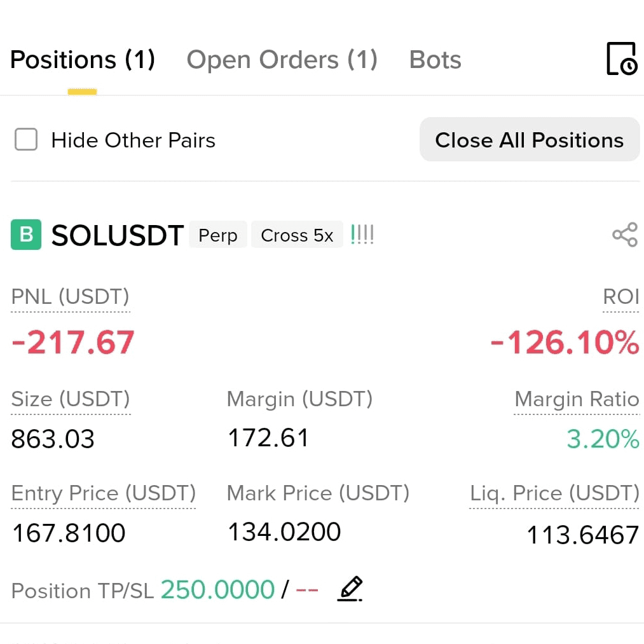Open the position history icon
Viewport: 644px width, 644px height.
click(622, 59)
